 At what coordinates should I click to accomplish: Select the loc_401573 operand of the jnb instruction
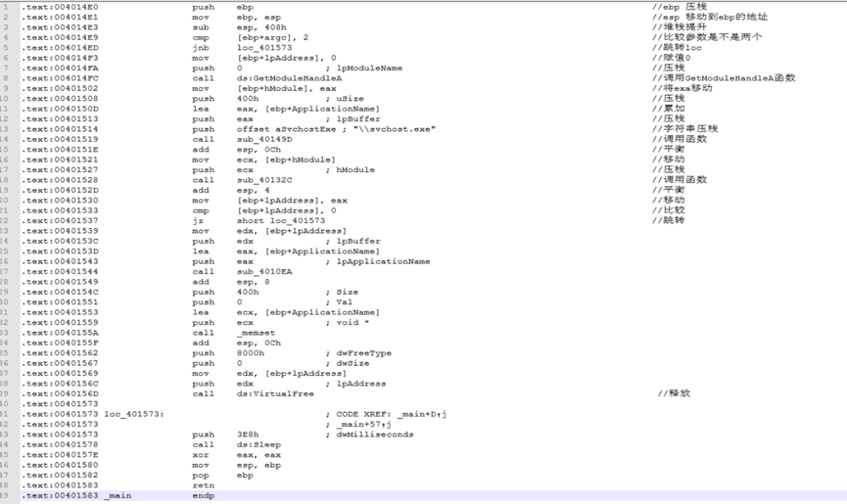pos(264,48)
